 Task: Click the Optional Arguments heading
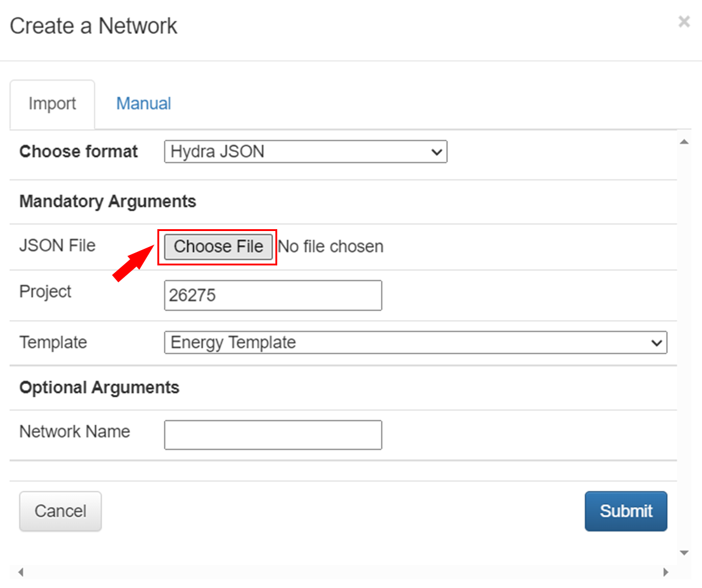(x=100, y=388)
